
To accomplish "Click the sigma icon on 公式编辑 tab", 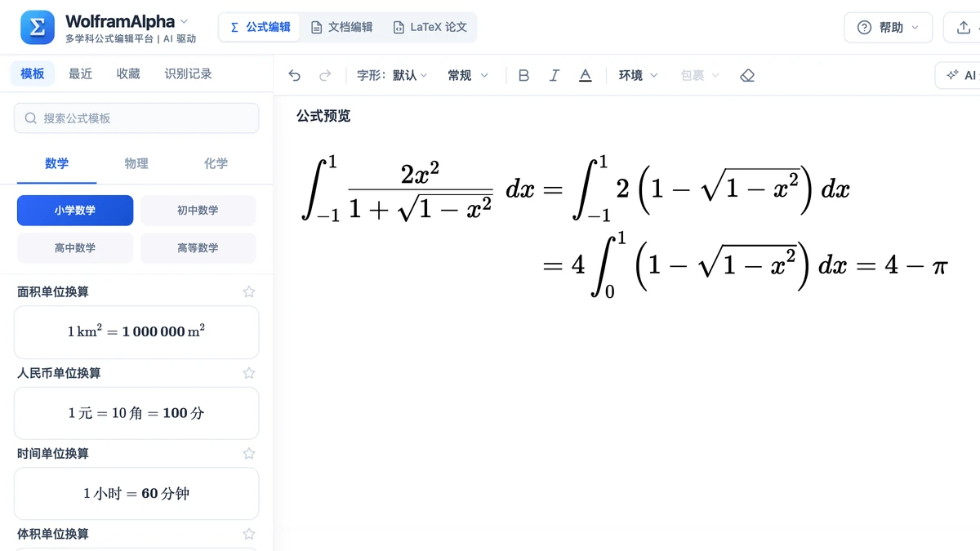I will (235, 27).
